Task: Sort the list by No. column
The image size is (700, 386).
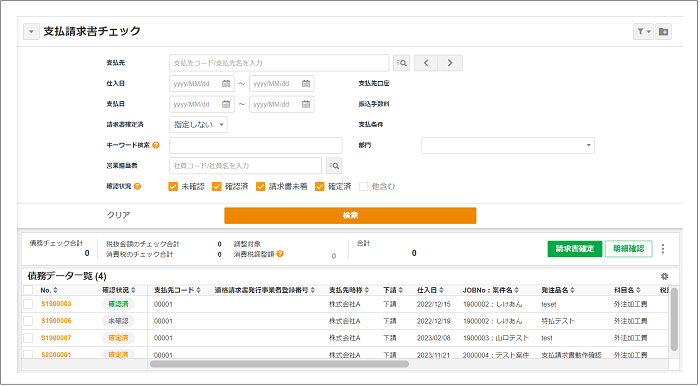Action: (49, 290)
